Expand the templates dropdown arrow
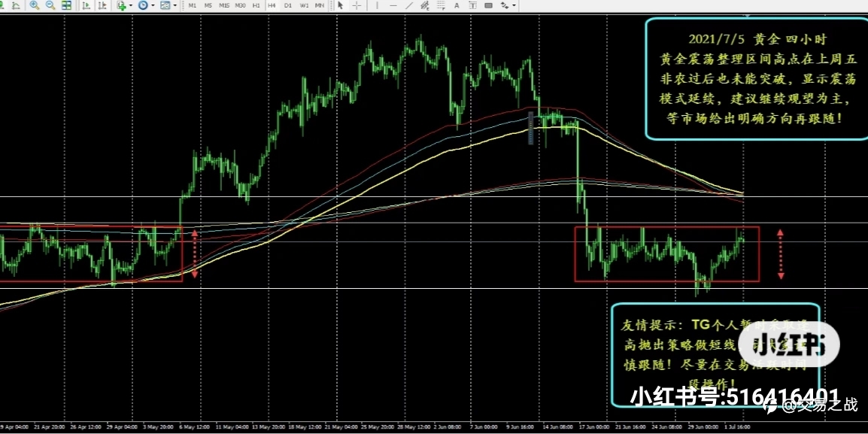Image resolution: width=868 pixels, height=434 pixels. [x=175, y=5]
